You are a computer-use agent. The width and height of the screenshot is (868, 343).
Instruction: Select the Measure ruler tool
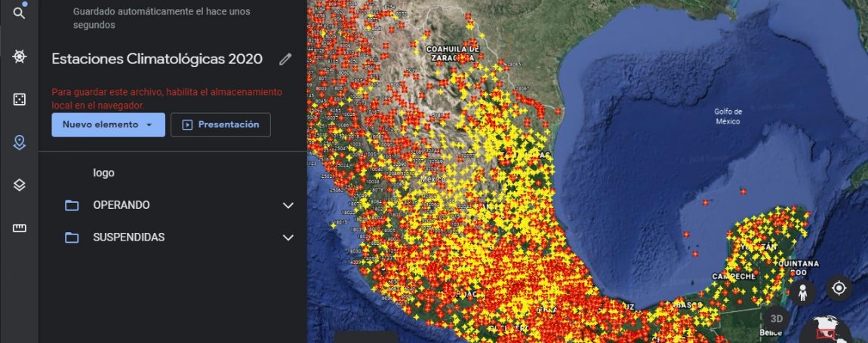pyautogui.click(x=19, y=228)
